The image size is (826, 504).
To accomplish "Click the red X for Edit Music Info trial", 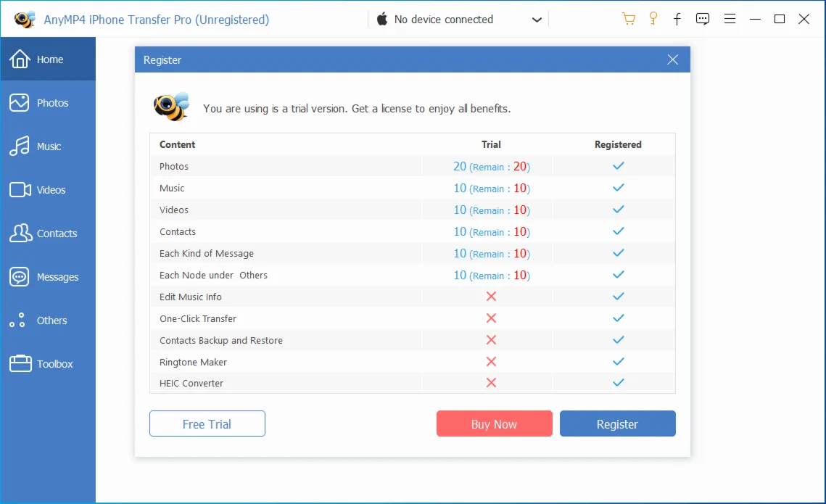I will [x=491, y=297].
